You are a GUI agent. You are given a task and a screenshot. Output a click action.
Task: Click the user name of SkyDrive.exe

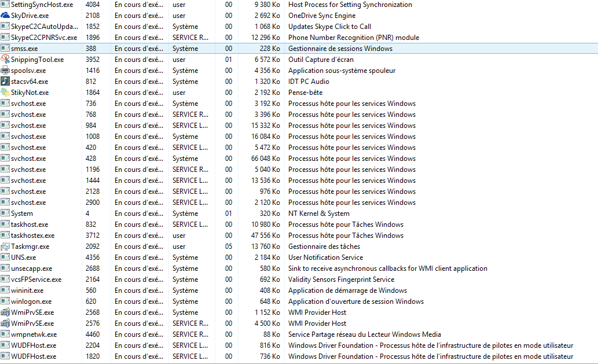179,16
